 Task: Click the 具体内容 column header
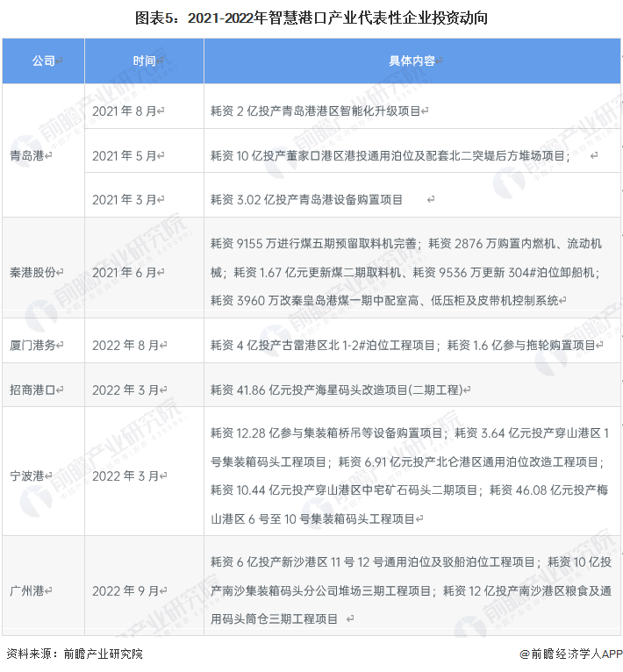pos(412,61)
